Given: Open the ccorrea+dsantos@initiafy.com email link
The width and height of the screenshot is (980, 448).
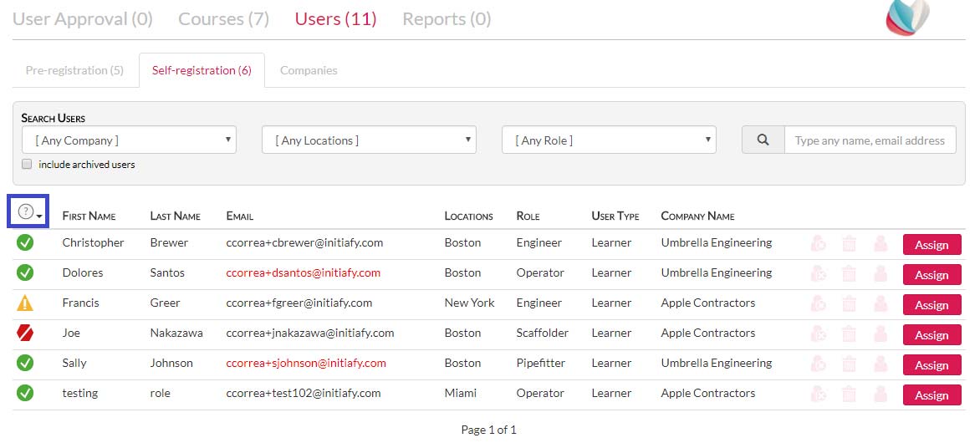Looking at the screenshot, I should [304, 273].
